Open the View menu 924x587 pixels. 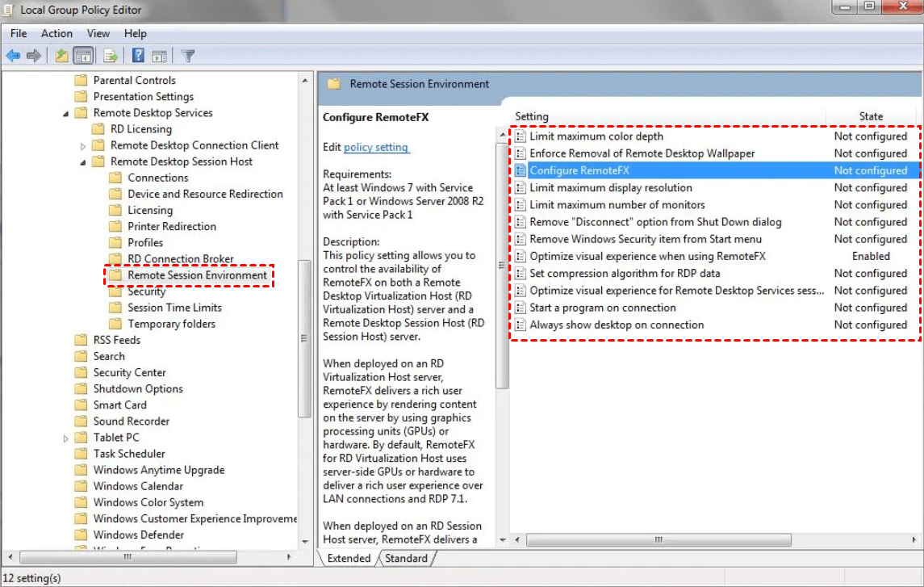[98, 33]
